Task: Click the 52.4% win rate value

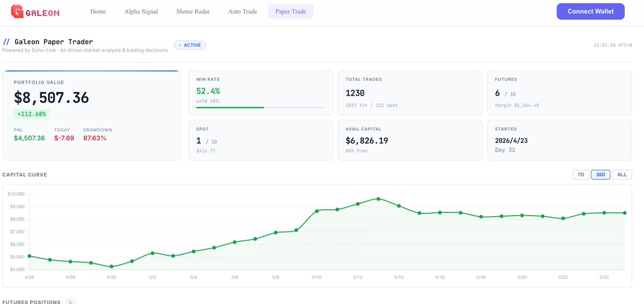Action: (x=208, y=91)
